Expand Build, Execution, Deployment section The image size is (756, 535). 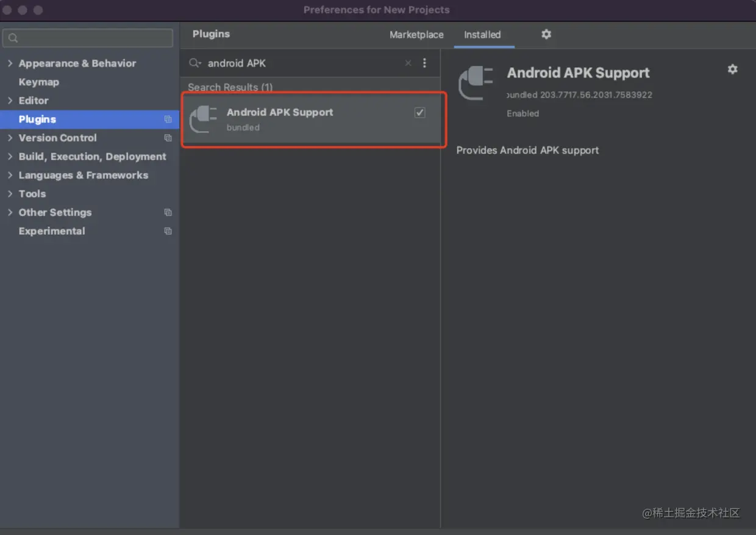point(10,157)
